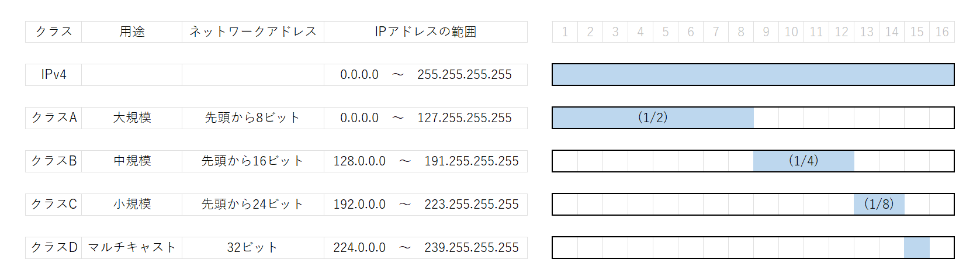Click the 127.255.255.255 address value
This screenshot has width=980, height=280.
click(465, 118)
